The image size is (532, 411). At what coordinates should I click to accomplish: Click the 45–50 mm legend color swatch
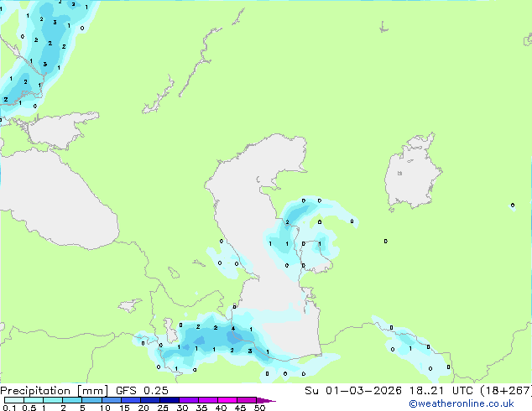click(x=247, y=400)
